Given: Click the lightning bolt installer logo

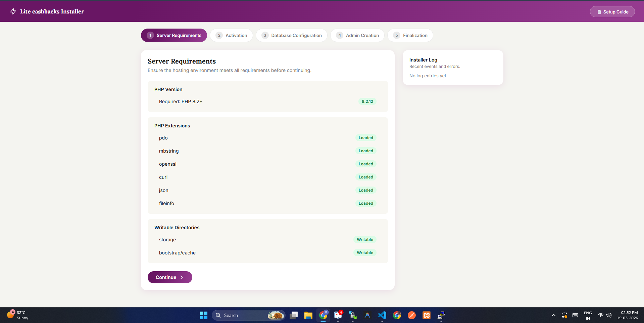Looking at the screenshot, I should [13, 11].
